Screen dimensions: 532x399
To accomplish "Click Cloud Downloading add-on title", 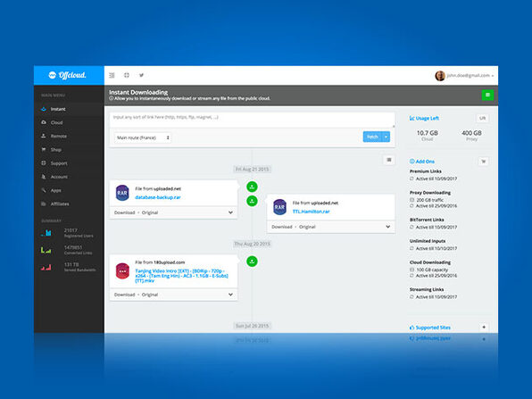I will [x=430, y=262].
